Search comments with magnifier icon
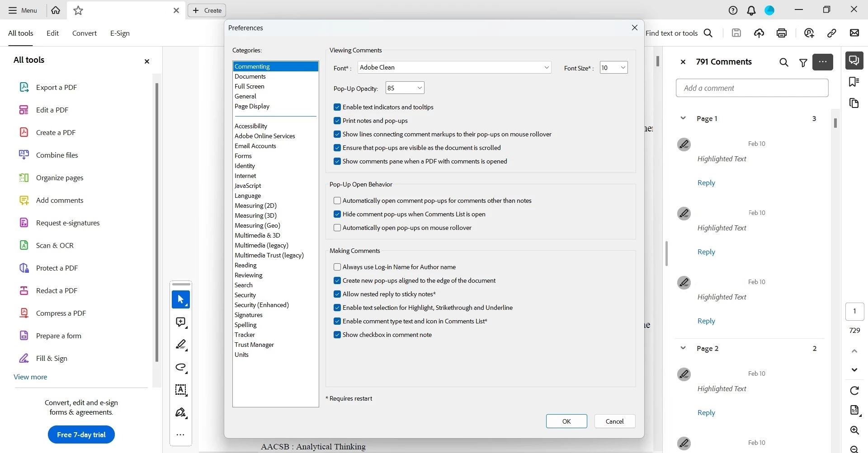Viewport: 868px width, 453px height. tap(784, 62)
